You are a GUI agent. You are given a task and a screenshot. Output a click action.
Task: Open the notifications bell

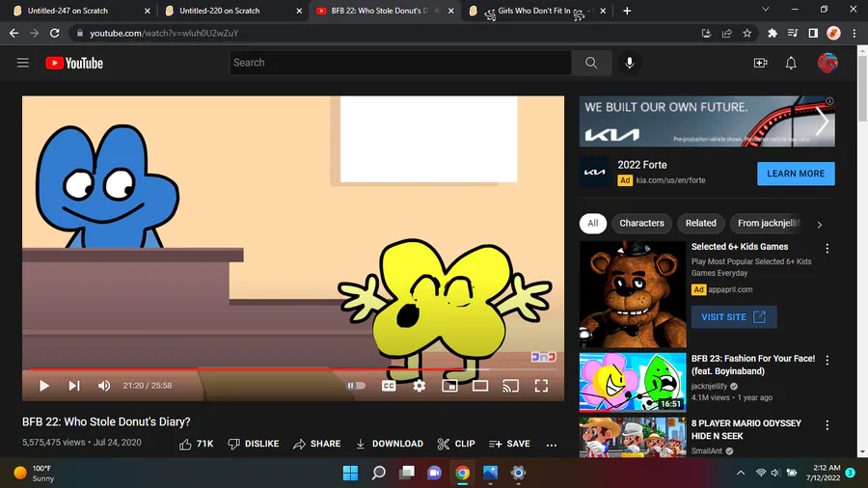tap(791, 63)
